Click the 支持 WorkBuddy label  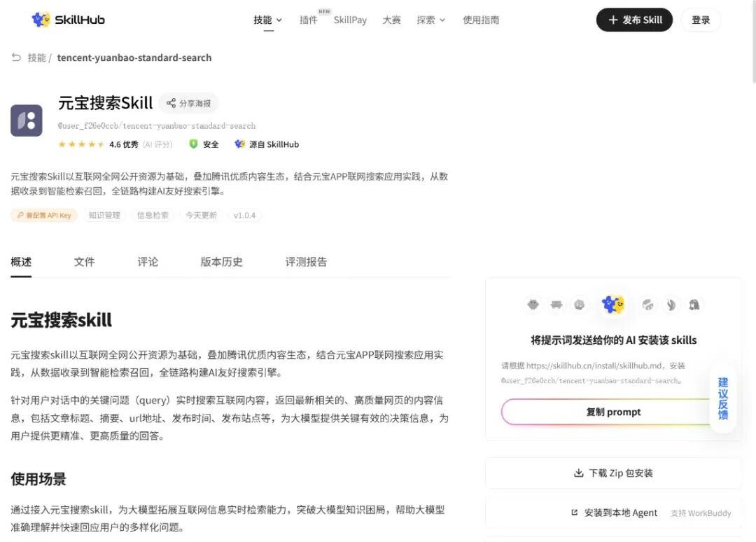[701, 513]
